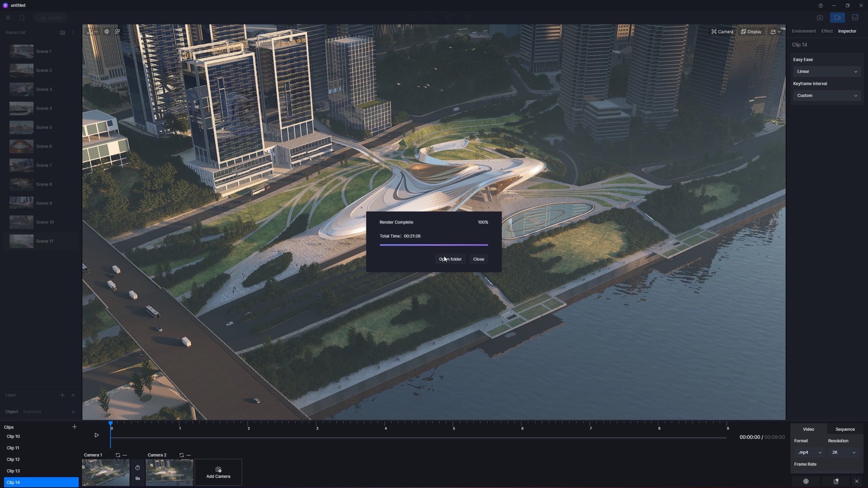
Task: Open the Keyframe Interval Custom dropdown
Action: coord(826,95)
